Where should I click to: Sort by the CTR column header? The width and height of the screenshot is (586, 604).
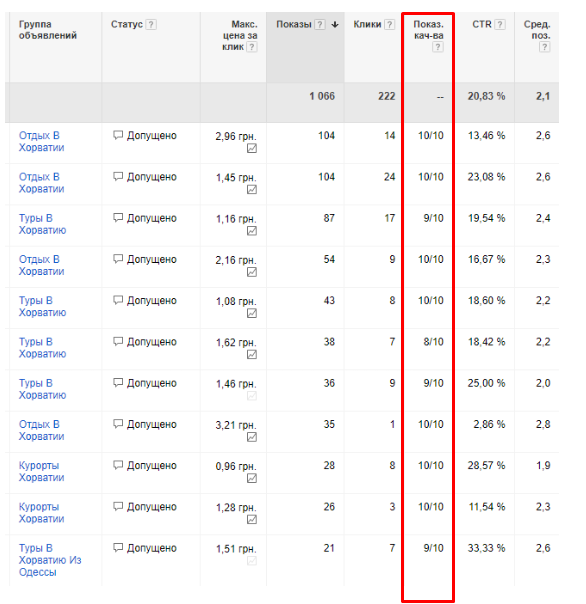click(x=482, y=25)
